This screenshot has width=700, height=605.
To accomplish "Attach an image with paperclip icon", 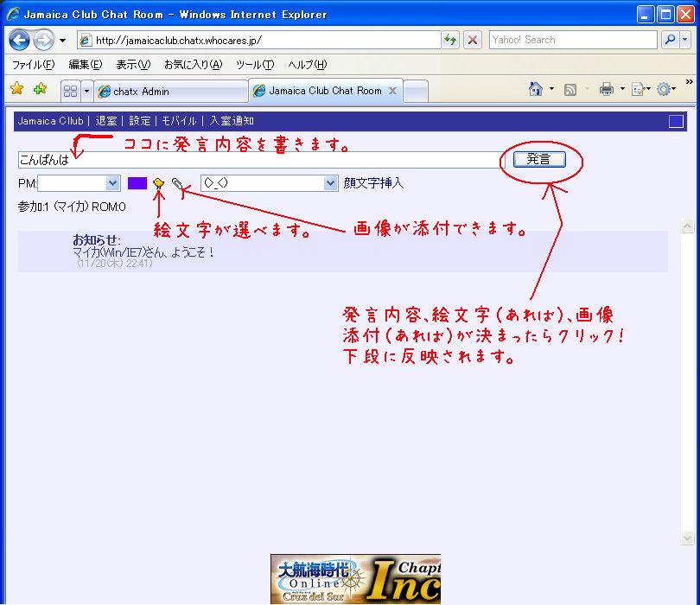I will 177,183.
